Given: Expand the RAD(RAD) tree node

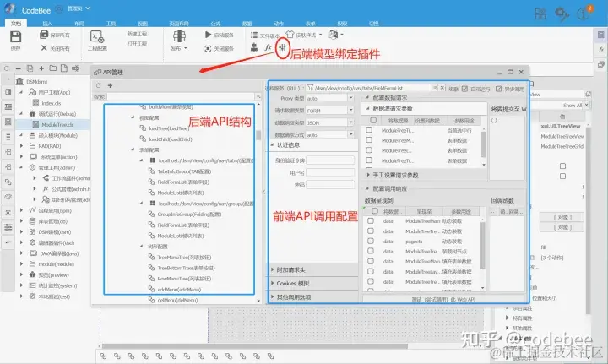Looking at the screenshot, I should point(22,146).
